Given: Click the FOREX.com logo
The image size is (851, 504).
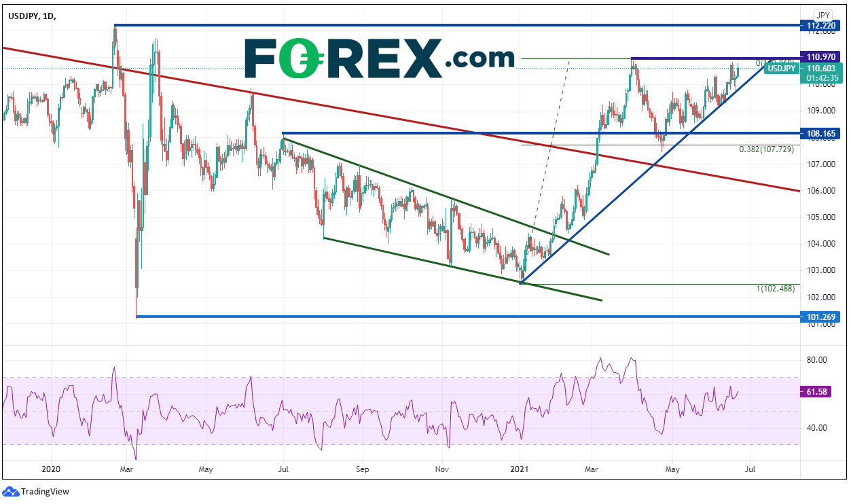Looking at the screenshot, I should tap(379, 58).
